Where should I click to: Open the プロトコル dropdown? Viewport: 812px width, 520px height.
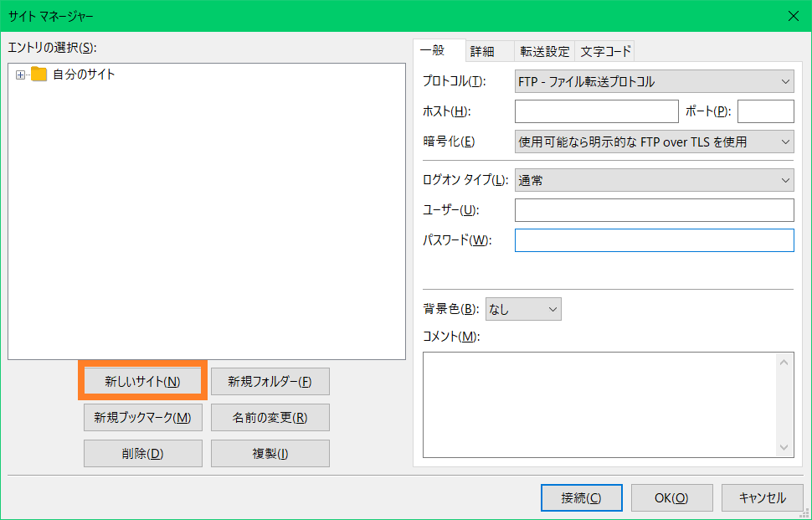pos(654,81)
